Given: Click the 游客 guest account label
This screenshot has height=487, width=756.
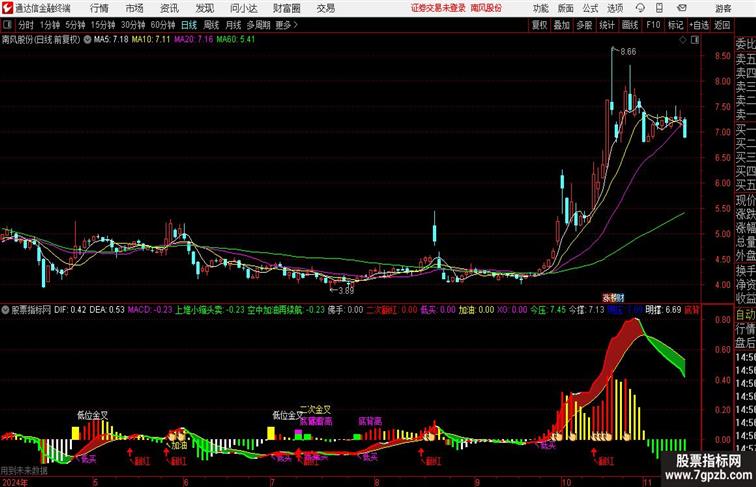Looking at the screenshot, I should pos(723,8).
